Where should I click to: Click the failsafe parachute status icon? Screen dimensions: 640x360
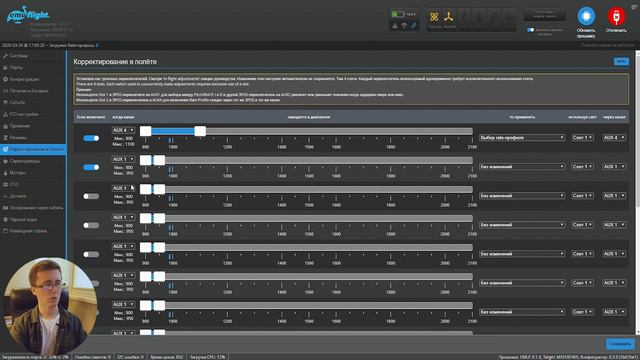pyautogui.click(x=404, y=26)
